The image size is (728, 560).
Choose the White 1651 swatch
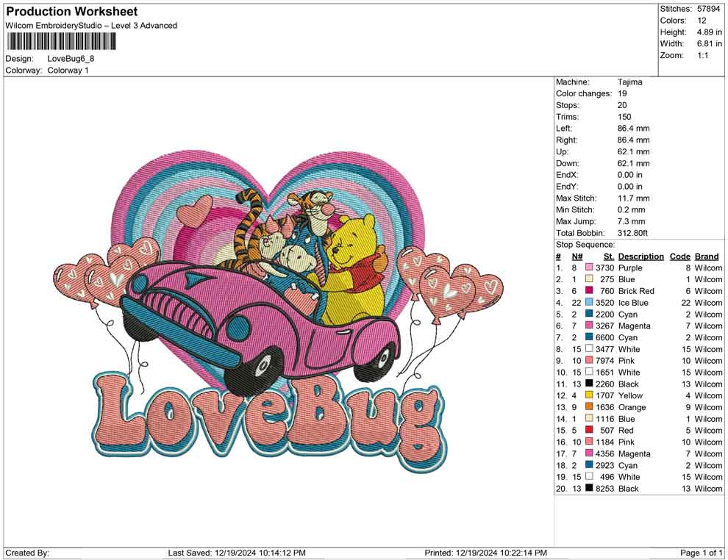[589, 372]
